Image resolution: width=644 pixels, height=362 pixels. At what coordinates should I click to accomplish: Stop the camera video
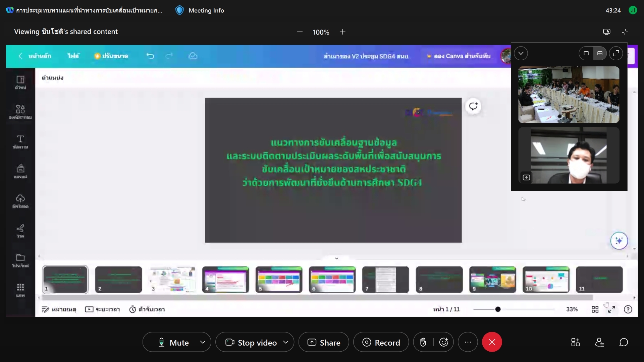coord(251,342)
